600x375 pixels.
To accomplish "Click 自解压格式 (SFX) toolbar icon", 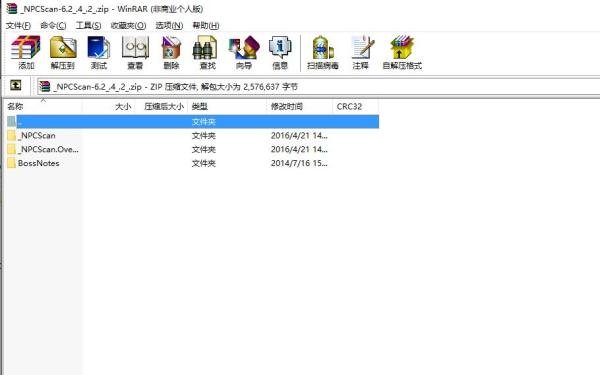I will pos(402,52).
